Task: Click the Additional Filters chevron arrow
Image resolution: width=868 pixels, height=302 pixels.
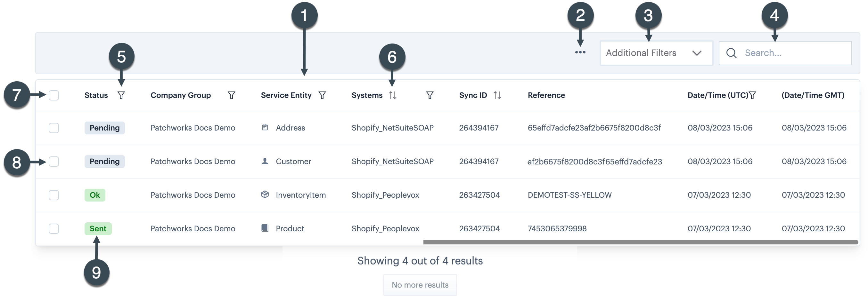Action: coord(697,53)
